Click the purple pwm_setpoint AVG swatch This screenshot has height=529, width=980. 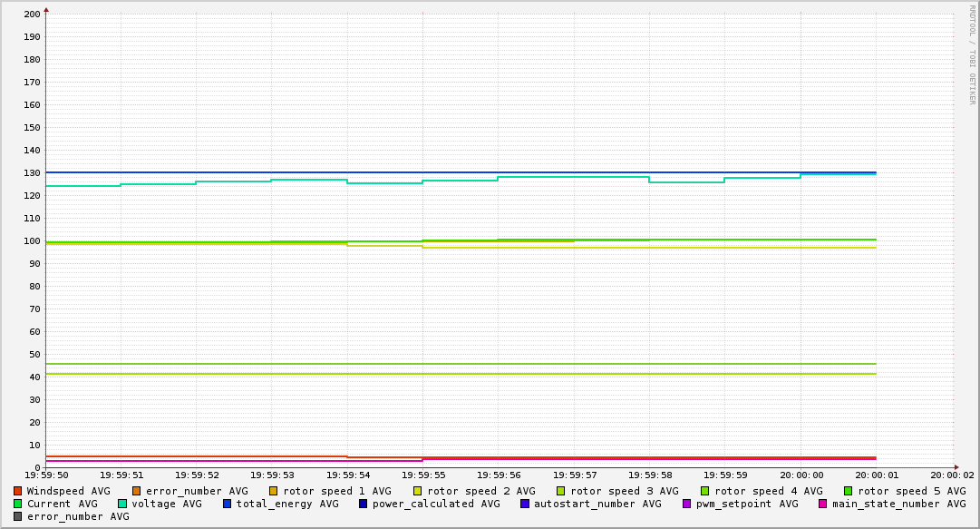point(687,504)
